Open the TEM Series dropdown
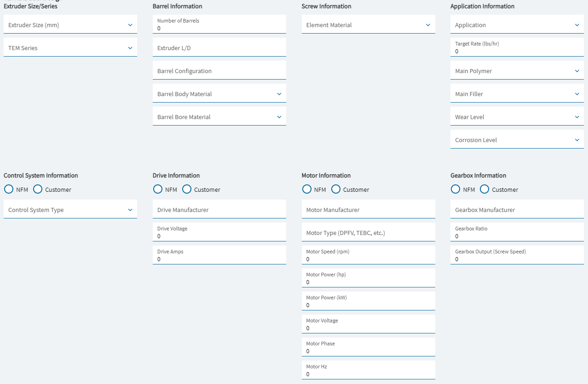This screenshot has width=588, height=384. pos(70,47)
